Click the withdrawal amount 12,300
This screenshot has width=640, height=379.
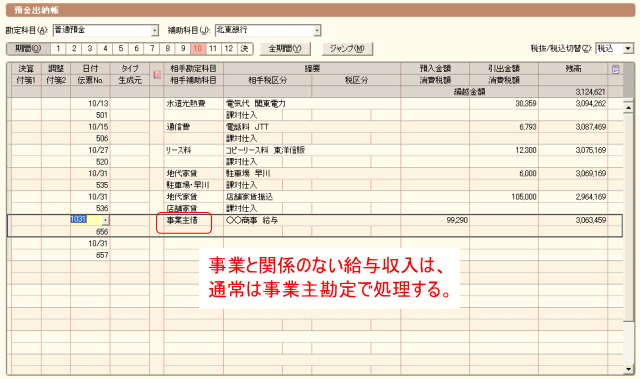coord(526,150)
